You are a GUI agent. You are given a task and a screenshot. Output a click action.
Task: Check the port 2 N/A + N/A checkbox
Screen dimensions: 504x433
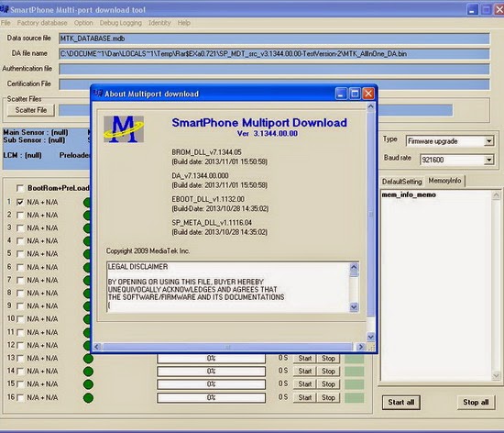20,215
